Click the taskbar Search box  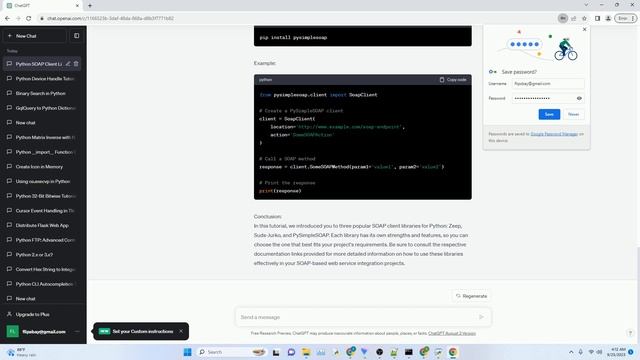click(x=231, y=352)
